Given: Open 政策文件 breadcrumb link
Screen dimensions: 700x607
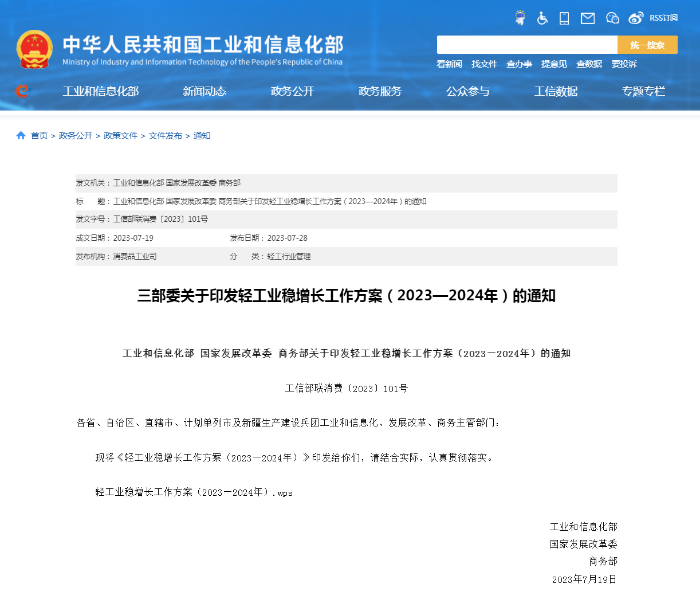Looking at the screenshot, I should coord(120,136).
